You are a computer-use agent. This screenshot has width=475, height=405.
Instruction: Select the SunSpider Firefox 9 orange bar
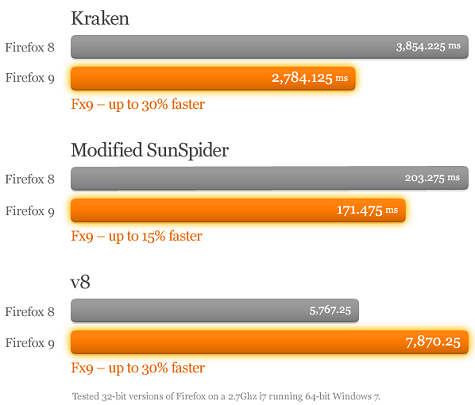[x=238, y=210]
